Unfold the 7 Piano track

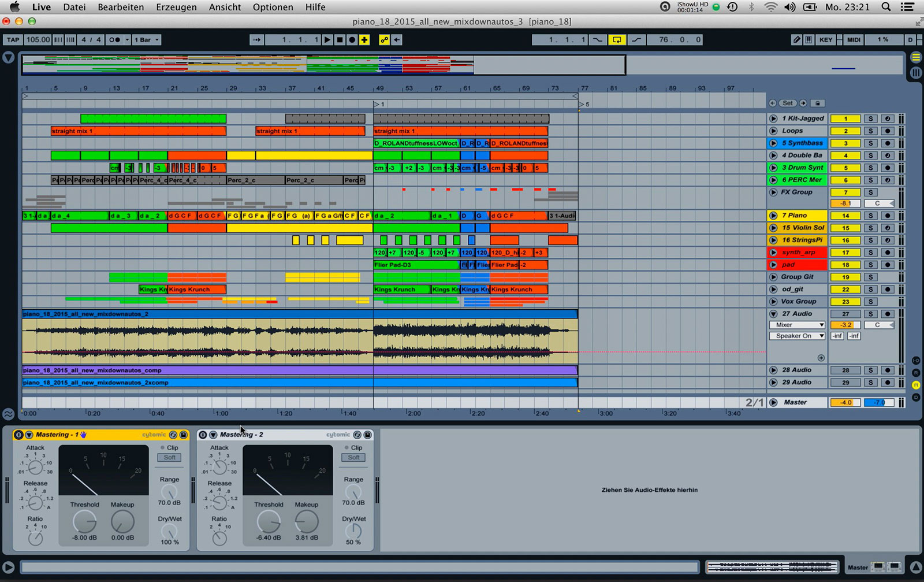pos(773,216)
